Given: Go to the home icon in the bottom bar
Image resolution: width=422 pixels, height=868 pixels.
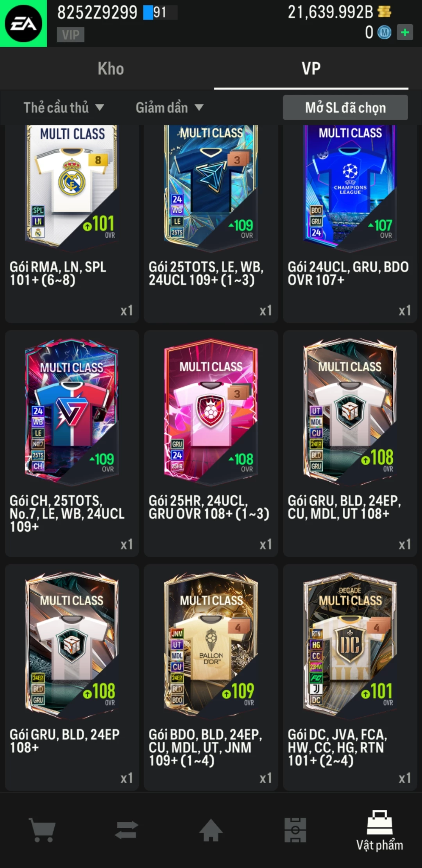Looking at the screenshot, I should 211,830.
